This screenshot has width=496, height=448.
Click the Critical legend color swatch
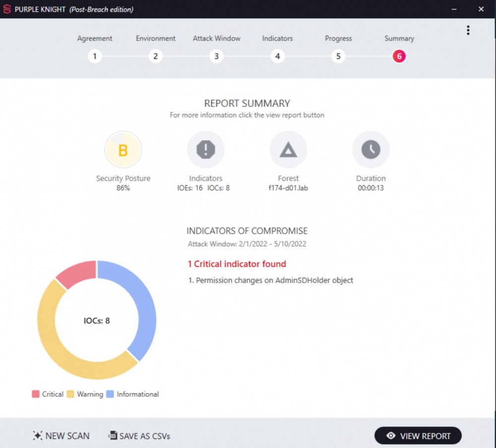[36, 394]
